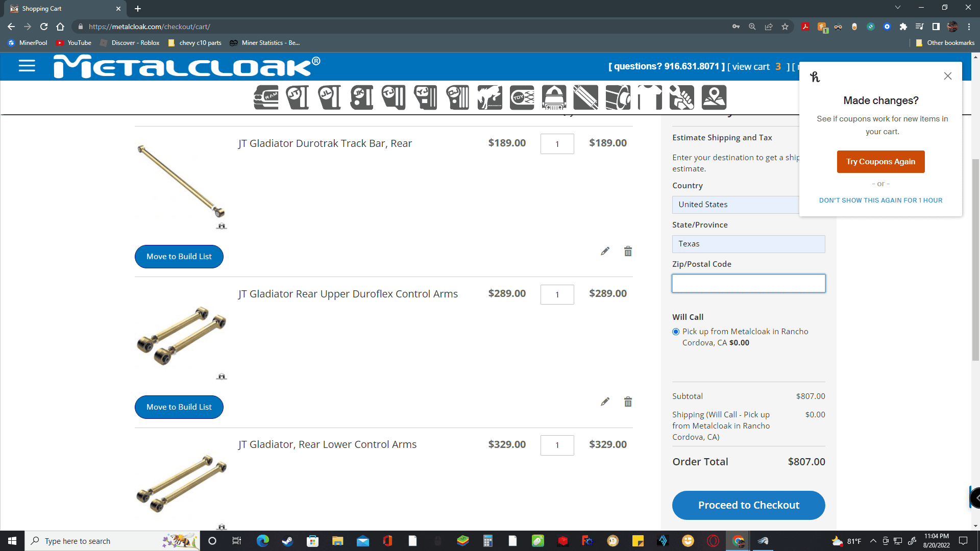Open the RAM vehicle category icon
The image size is (980, 551).
[x=266, y=97]
